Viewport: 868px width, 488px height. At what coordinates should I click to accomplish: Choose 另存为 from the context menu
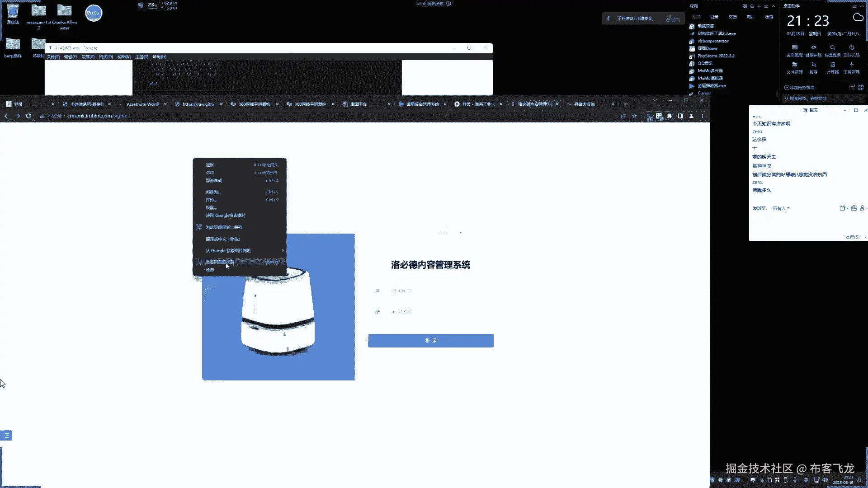(213, 192)
